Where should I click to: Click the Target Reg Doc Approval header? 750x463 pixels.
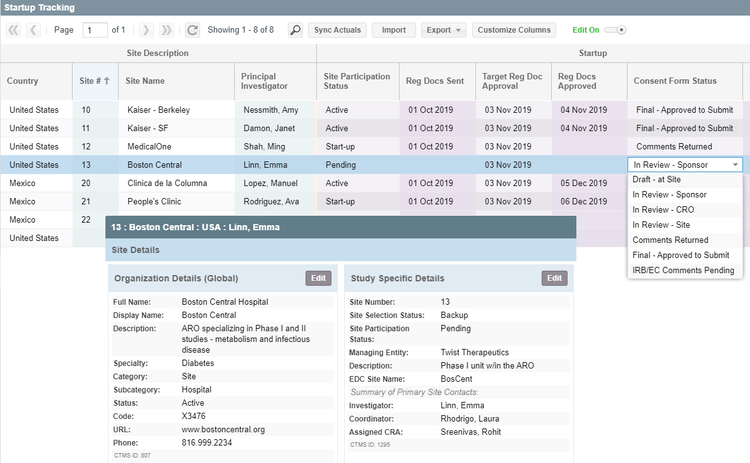(x=513, y=81)
